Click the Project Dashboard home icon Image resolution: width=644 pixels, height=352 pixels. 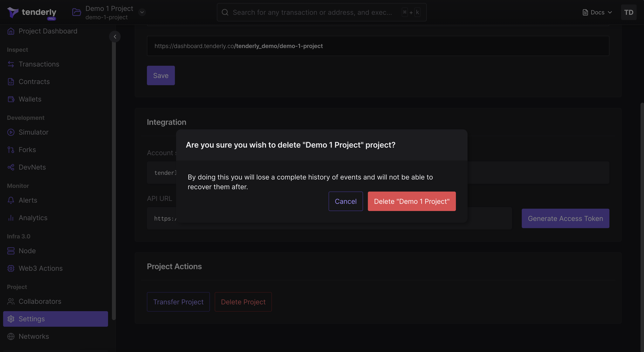coord(11,31)
